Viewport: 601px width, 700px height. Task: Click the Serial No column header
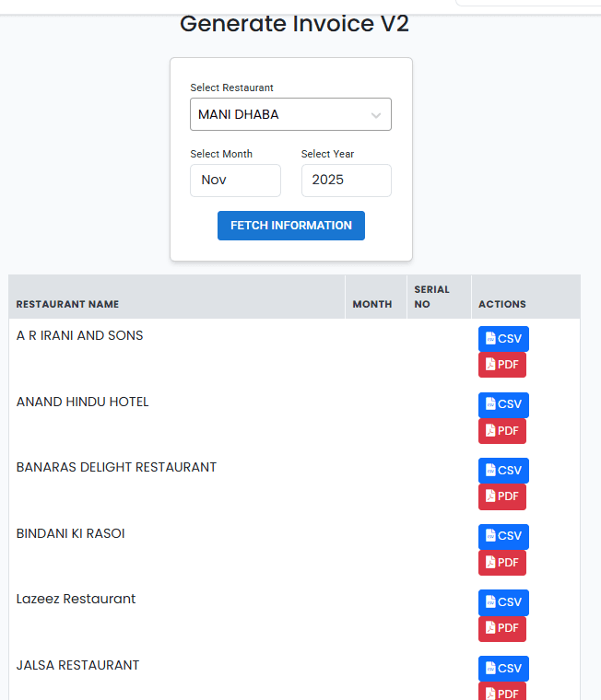tap(432, 297)
